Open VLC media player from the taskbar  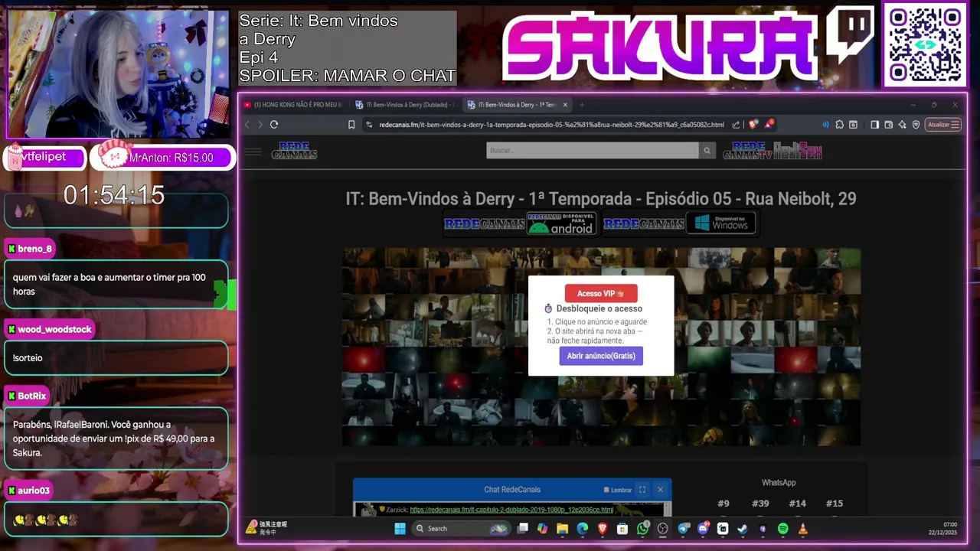tap(802, 529)
